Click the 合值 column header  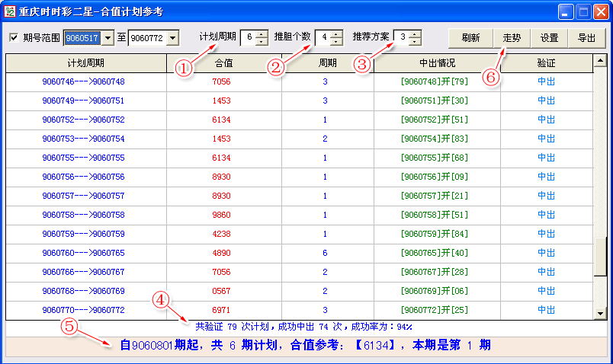[x=224, y=63]
